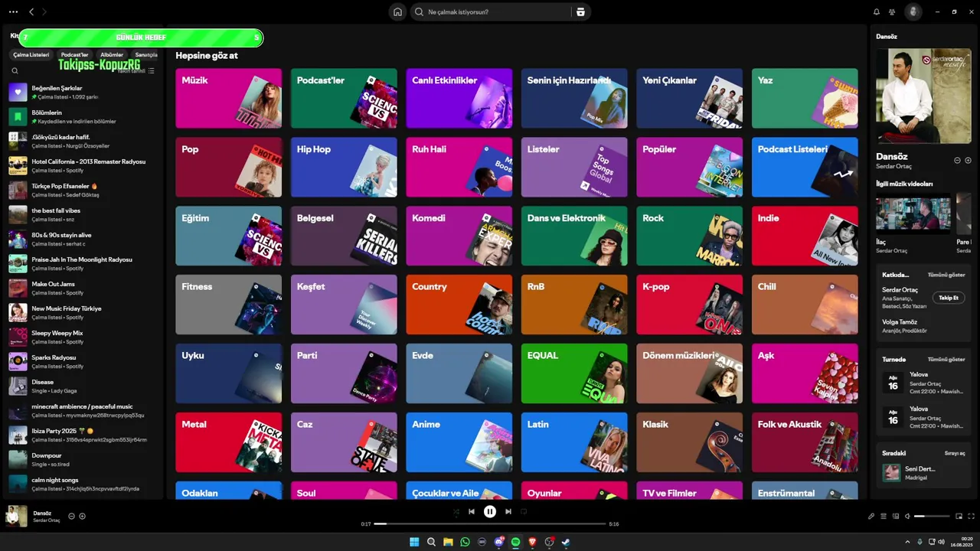The height and width of the screenshot is (551, 980).
Task: Show all tour dates in Turnede section
Action: [x=946, y=359]
